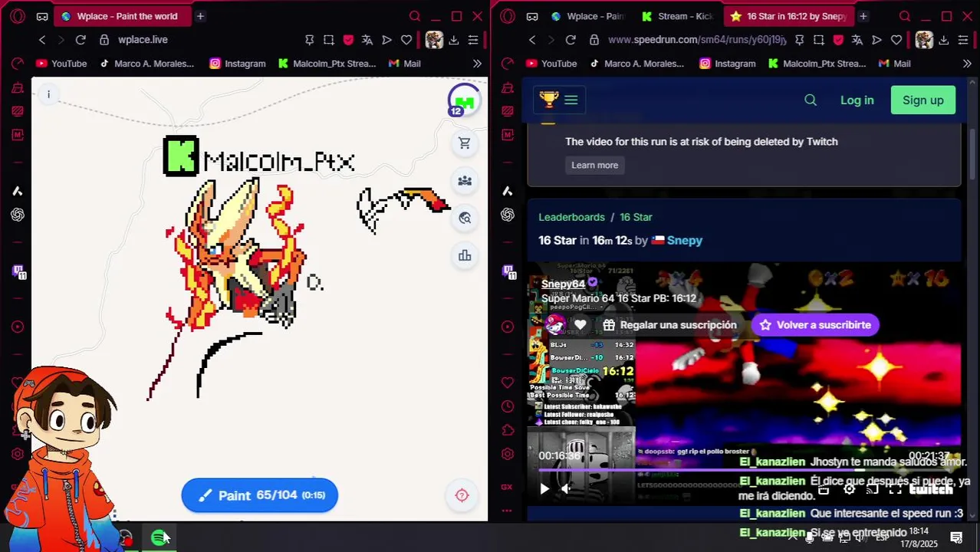Viewport: 980px width, 552px height.
Task: Open 16 Star category breadcrumb
Action: (636, 217)
